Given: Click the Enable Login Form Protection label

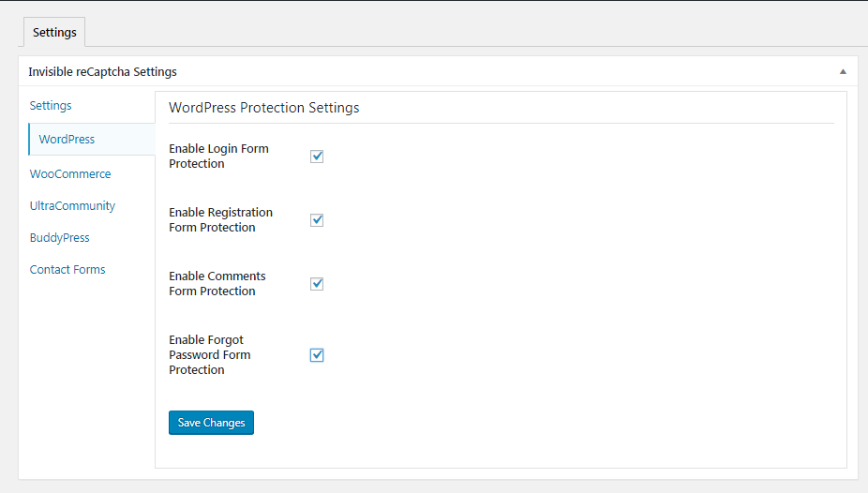Looking at the screenshot, I should coord(218,156).
